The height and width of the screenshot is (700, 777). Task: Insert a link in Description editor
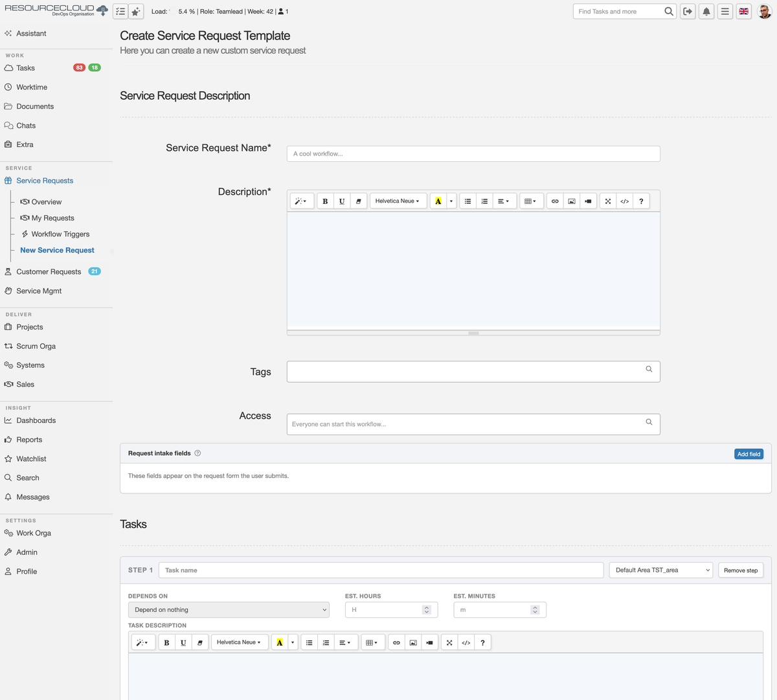click(x=555, y=201)
